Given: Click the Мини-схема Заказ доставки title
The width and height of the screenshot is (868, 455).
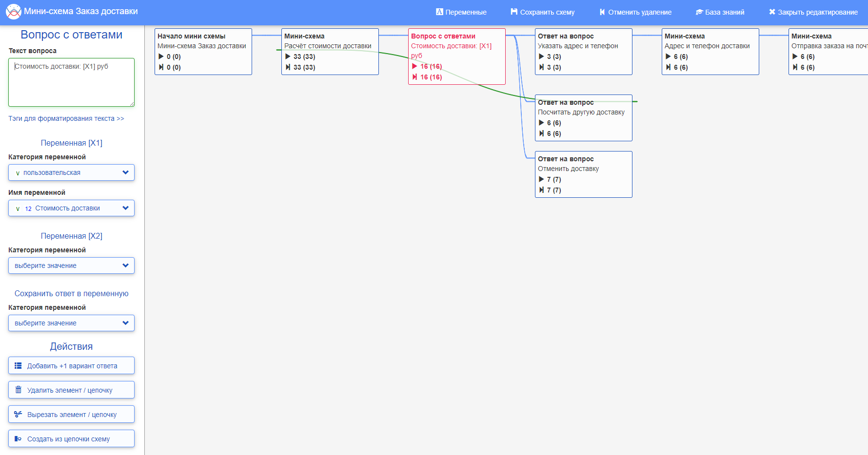Looking at the screenshot, I should click(x=81, y=11).
